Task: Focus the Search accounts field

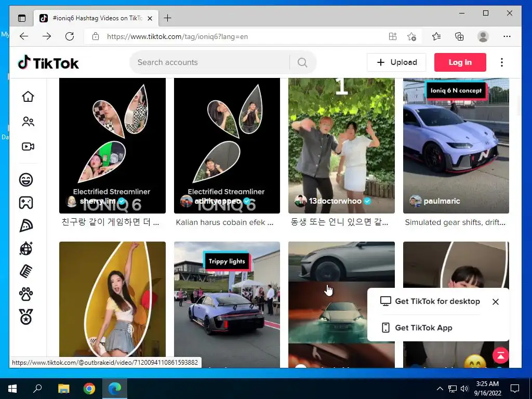Action: tap(210, 62)
